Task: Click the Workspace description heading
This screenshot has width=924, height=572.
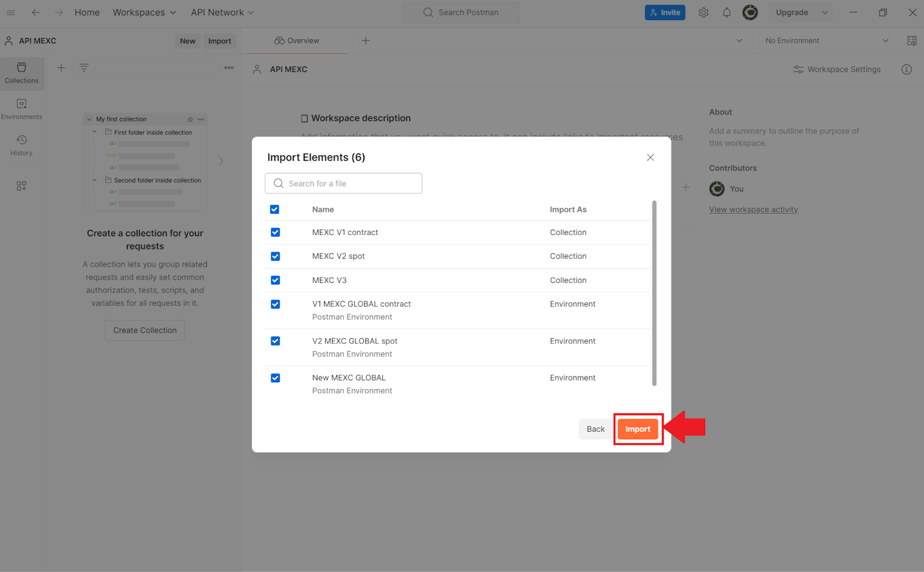Action: [x=361, y=118]
